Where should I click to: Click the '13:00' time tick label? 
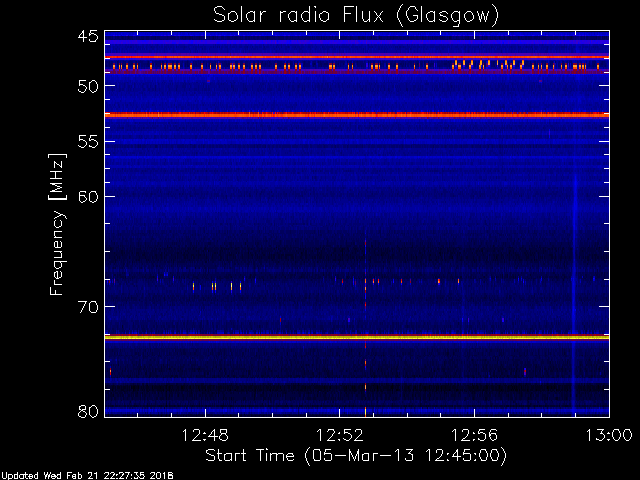609,435
